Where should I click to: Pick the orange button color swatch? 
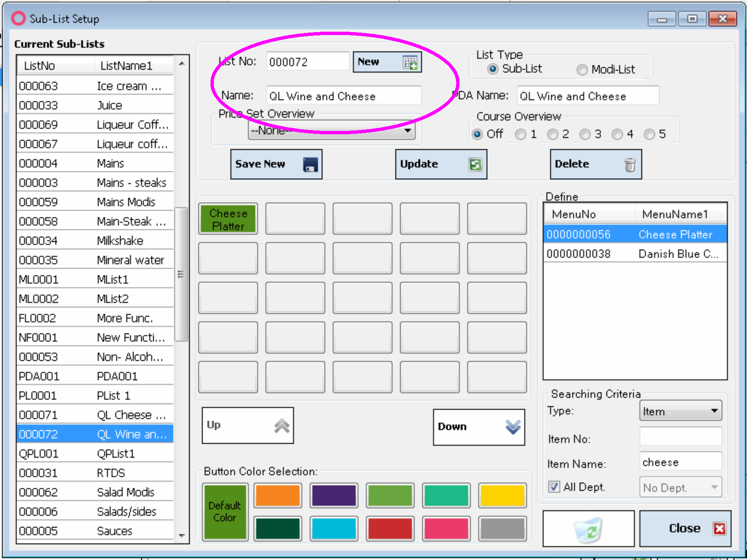(278, 495)
